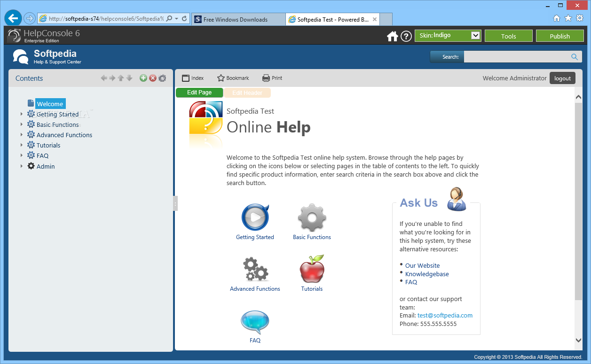591x364 pixels.
Task: Click the Edit Header tab
Action: click(247, 93)
